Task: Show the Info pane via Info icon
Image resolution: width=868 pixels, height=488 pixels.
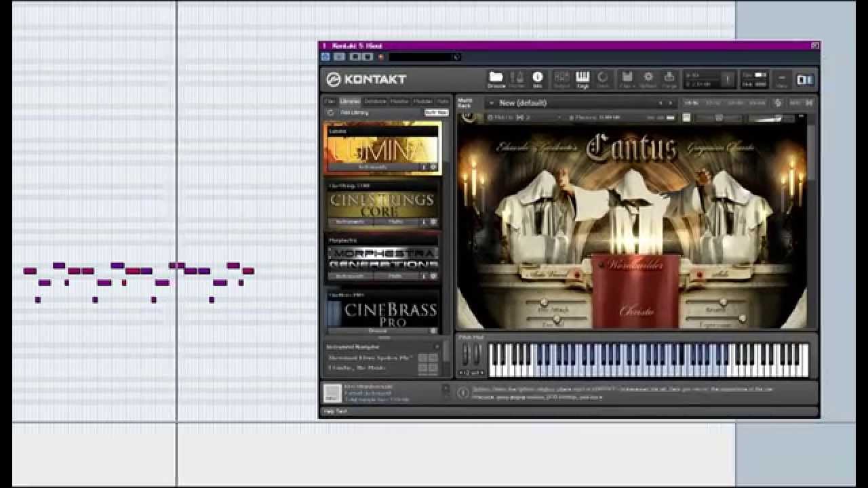Action: (537, 79)
